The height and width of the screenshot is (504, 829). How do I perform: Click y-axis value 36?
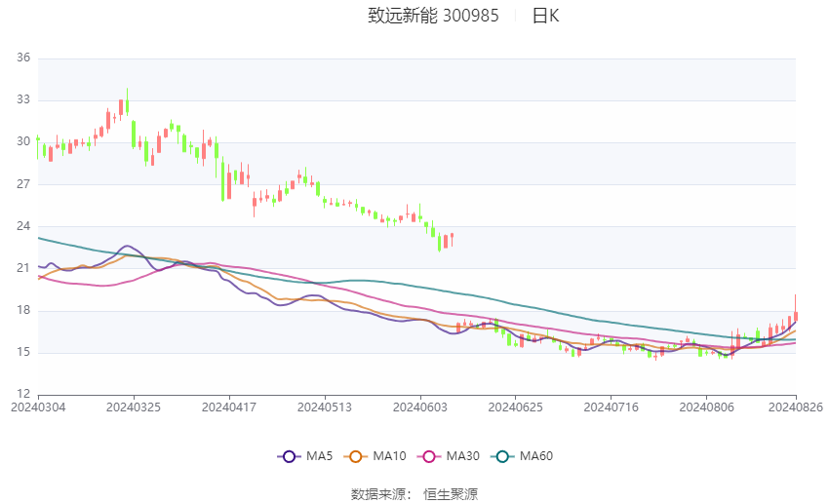[23, 58]
